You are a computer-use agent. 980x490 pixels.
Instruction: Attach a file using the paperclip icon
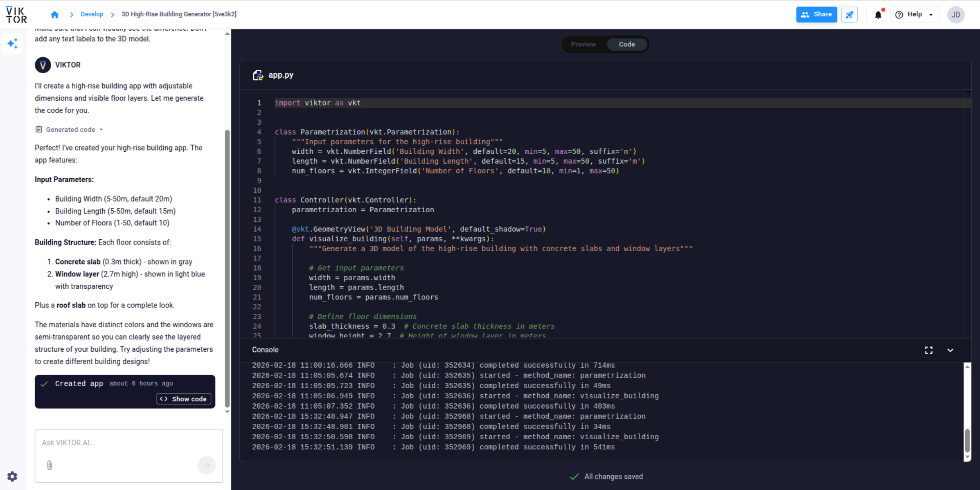[50, 465]
